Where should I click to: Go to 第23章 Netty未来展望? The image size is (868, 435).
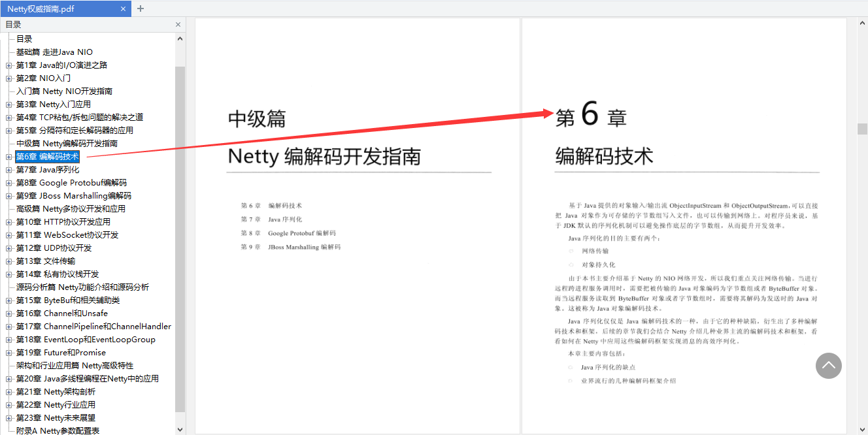click(56, 418)
